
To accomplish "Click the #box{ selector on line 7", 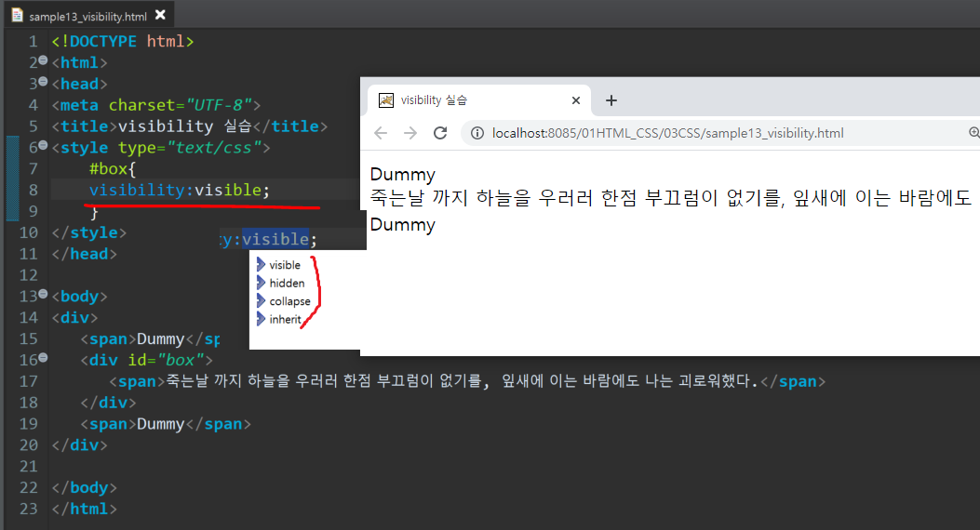I will (x=113, y=168).
